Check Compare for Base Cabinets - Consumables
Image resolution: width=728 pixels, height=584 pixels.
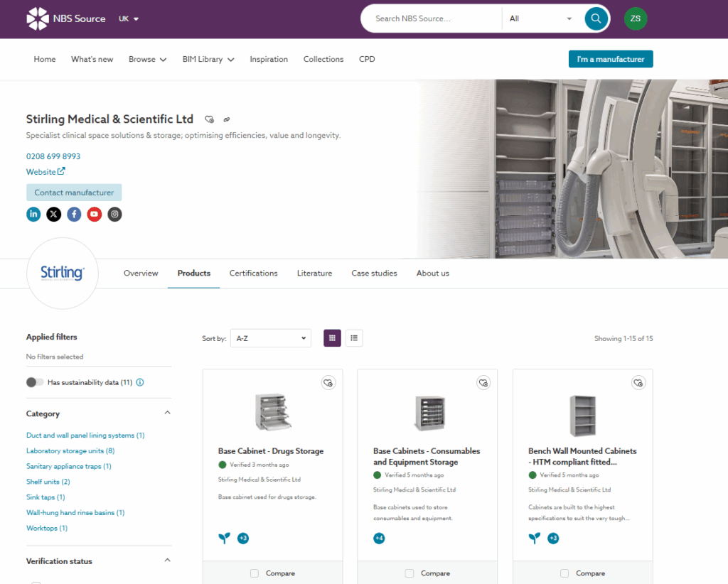tap(409, 573)
